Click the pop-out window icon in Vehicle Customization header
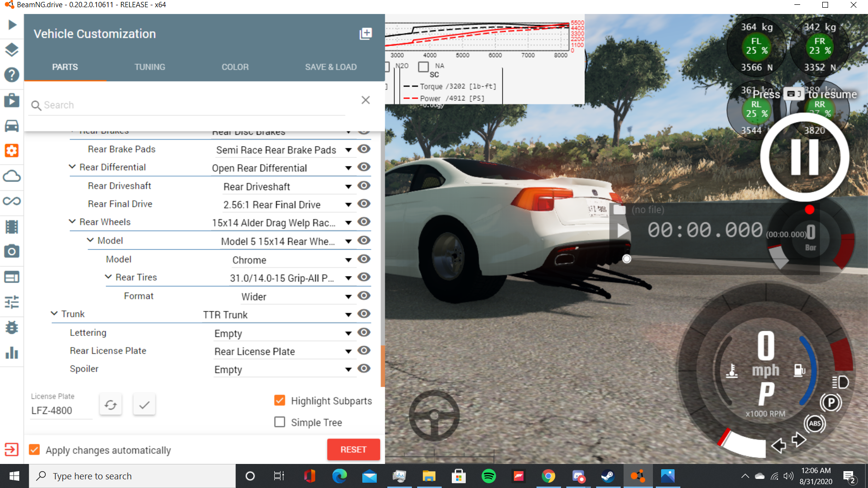 click(366, 34)
